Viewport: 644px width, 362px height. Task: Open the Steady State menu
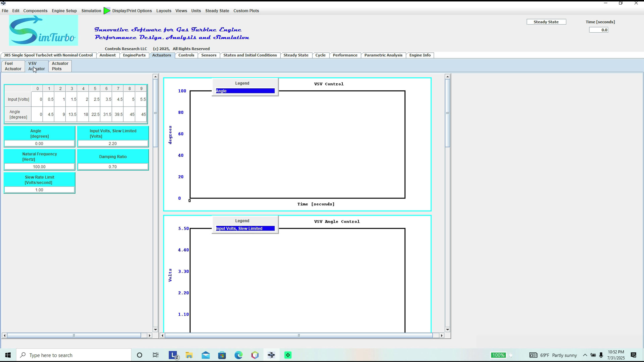(x=217, y=11)
